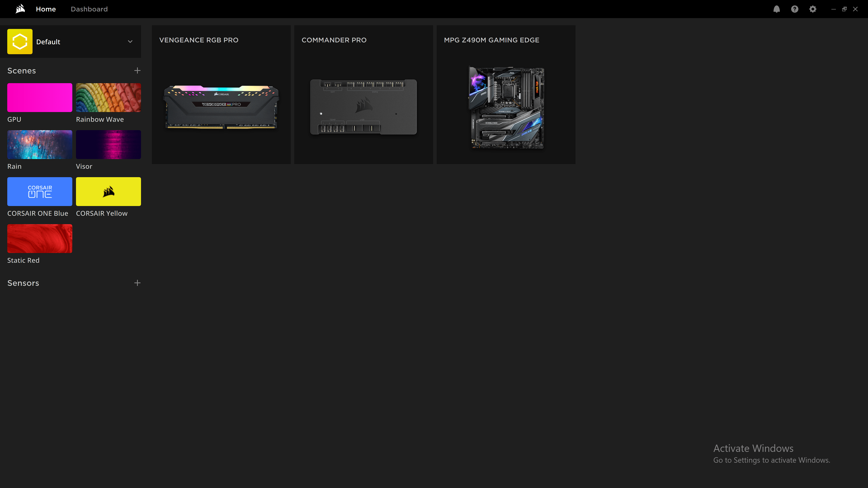Screen dimensions: 868x488
Task: Click the Corsair sail logo in the top bar
Action: click(19, 9)
